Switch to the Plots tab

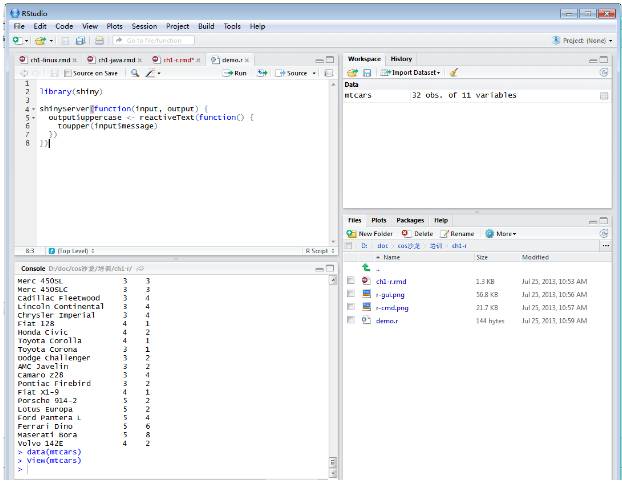coord(378,220)
